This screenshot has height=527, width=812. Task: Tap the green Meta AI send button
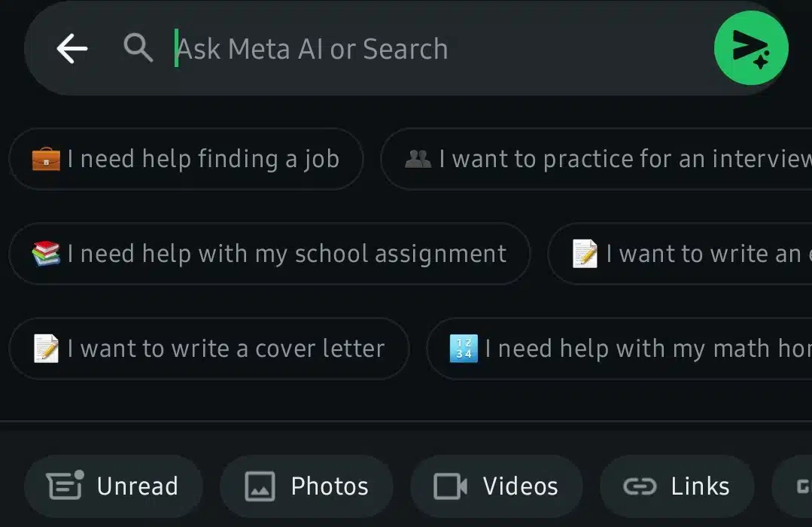[x=751, y=48]
